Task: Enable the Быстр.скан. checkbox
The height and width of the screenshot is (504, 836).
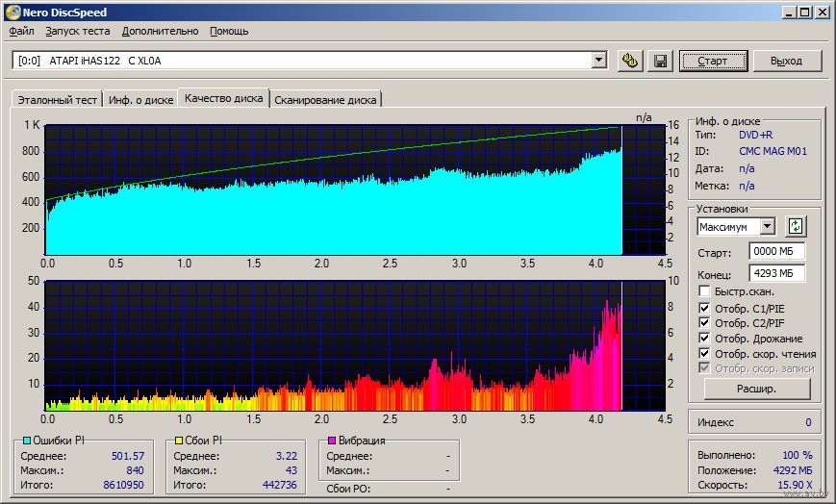Action: 704,291
